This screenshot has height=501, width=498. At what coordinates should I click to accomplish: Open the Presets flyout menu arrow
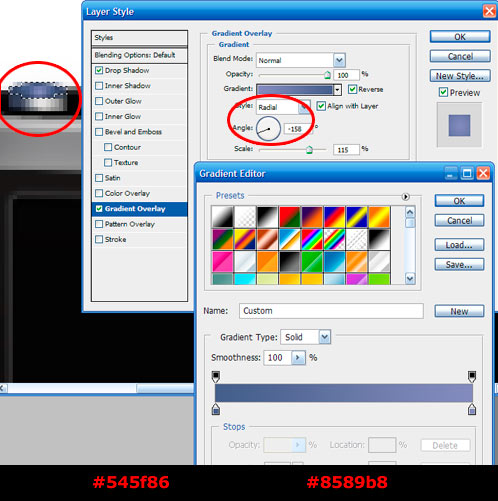click(405, 197)
